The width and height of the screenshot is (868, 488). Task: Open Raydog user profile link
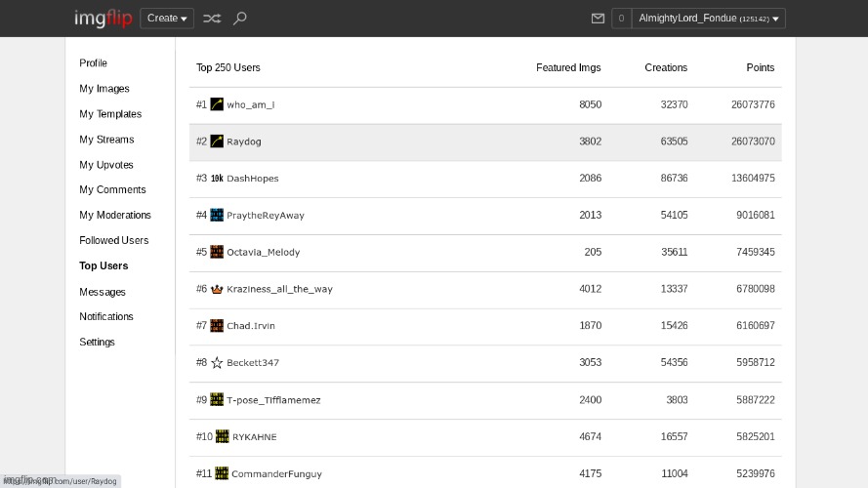click(243, 142)
